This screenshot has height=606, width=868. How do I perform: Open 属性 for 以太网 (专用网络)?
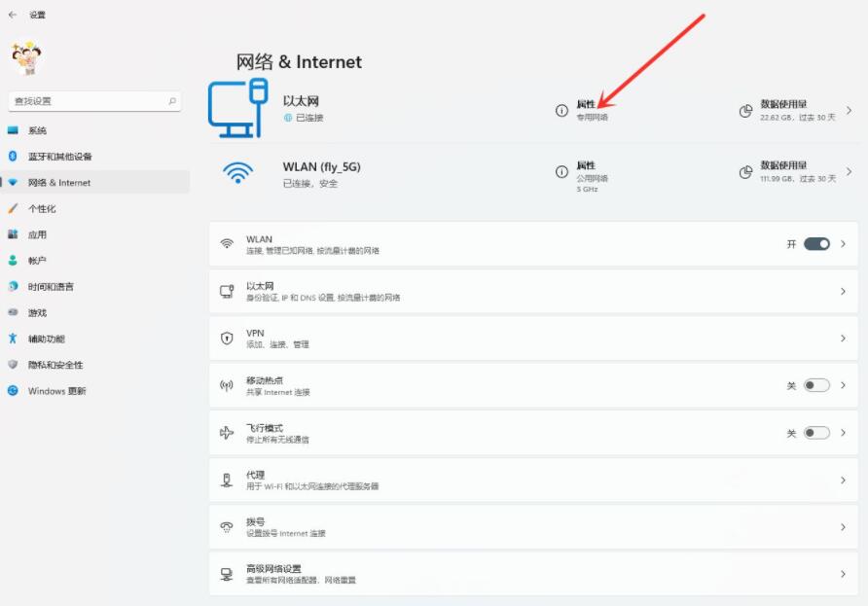click(x=592, y=110)
